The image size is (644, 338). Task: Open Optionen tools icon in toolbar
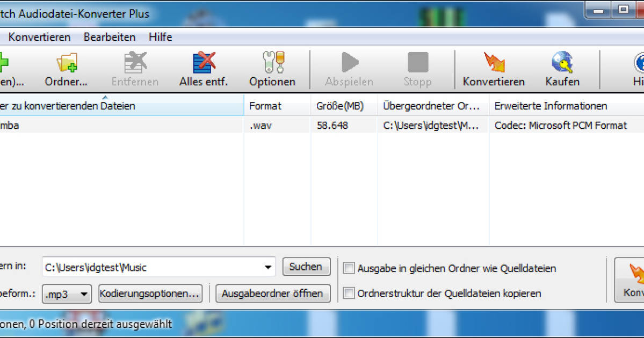click(272, 63)
